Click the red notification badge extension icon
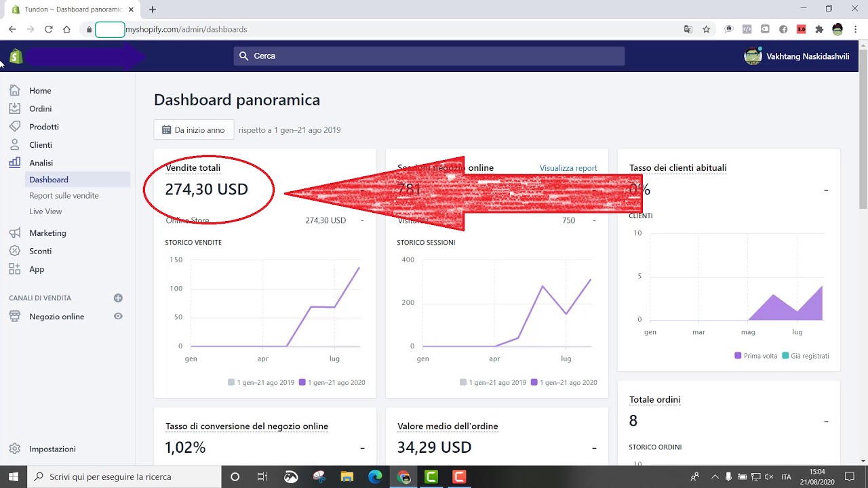 (800, 29)
